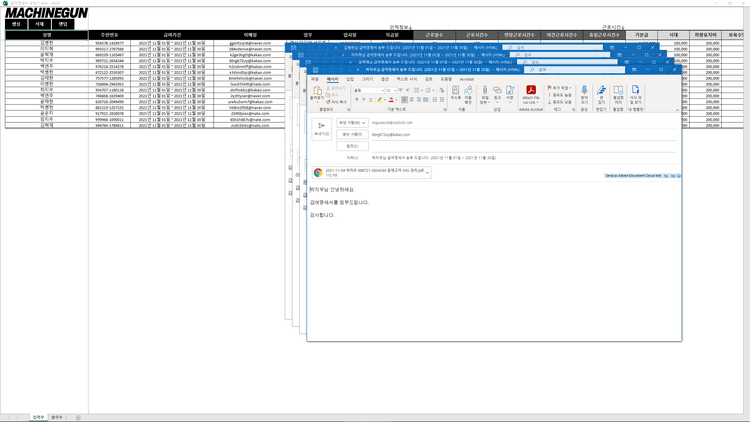Image resolution: width=750 pixels, height=422 pixels.
Task: Click the decrease indent icon
Action: coord(434,100)
